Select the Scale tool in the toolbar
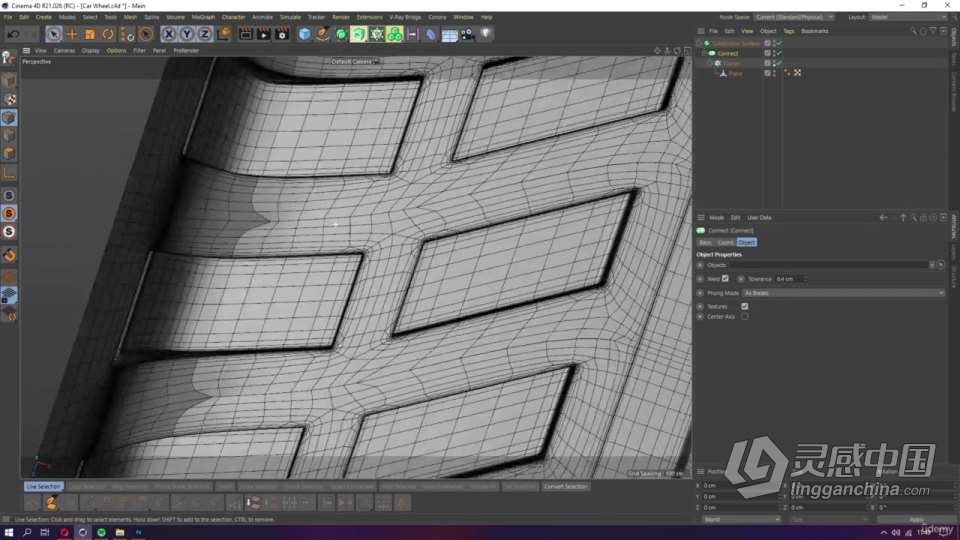Image resolution: width=960 pixels, height=540 pixels. click(90, 34)
